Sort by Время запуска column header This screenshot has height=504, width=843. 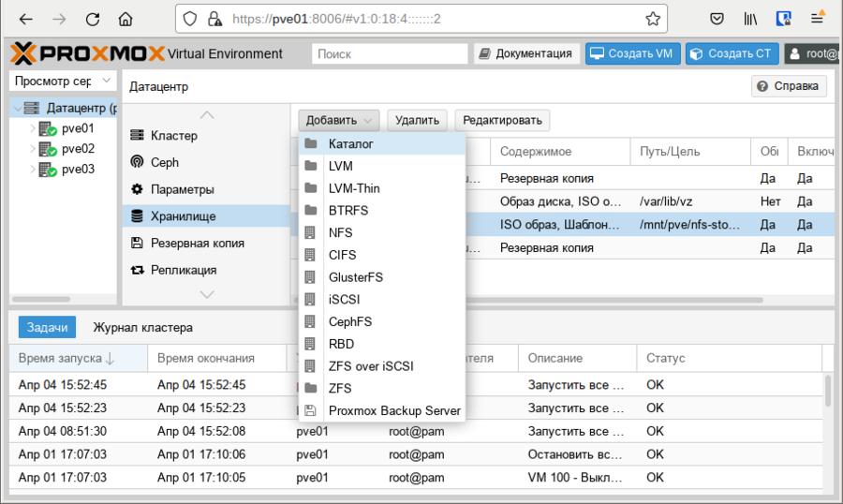click(x=79, y=358)
